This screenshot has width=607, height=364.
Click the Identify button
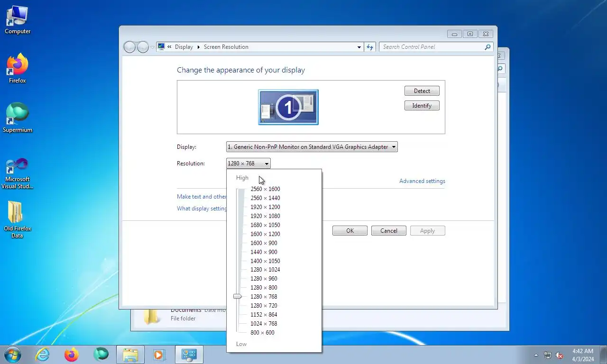pyautogui.click(x=422, y=106)
